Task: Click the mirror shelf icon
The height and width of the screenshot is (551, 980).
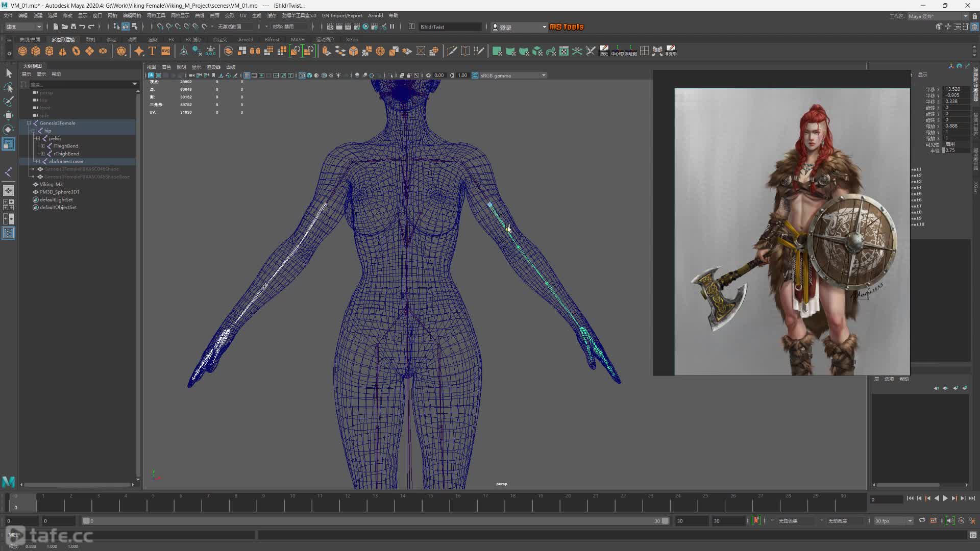Action: [255, 51]
